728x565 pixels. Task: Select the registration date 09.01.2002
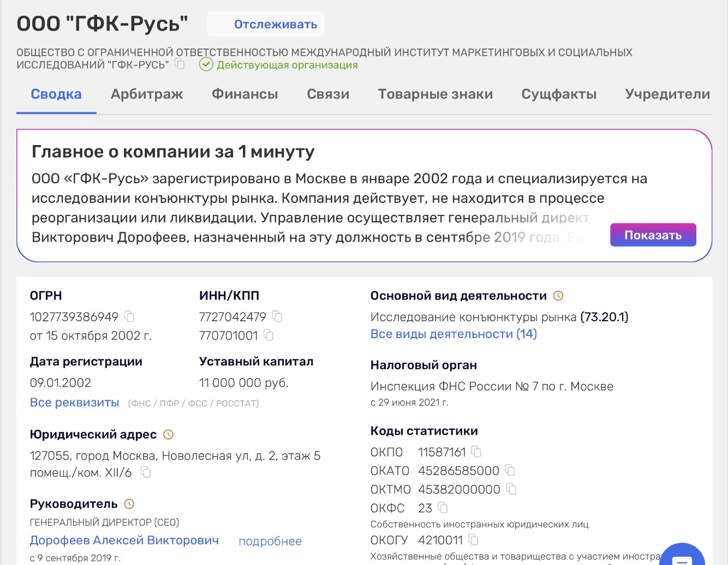[x=61, y=383]
